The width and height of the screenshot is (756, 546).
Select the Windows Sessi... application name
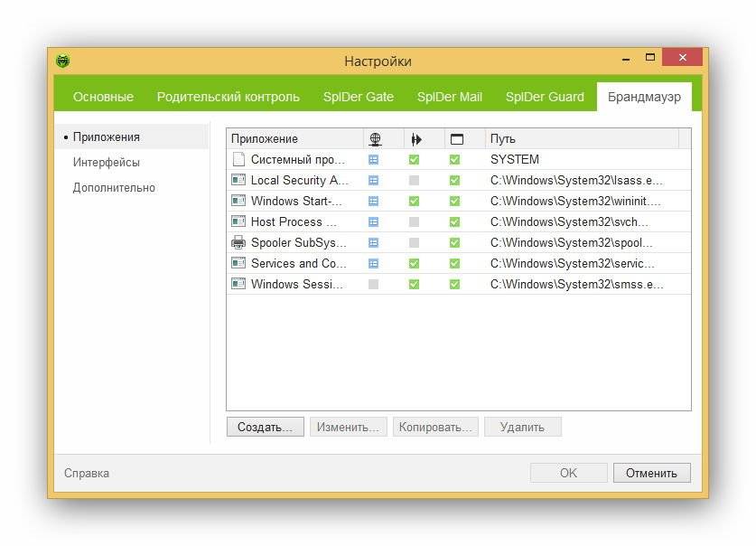tap(297, 284)
